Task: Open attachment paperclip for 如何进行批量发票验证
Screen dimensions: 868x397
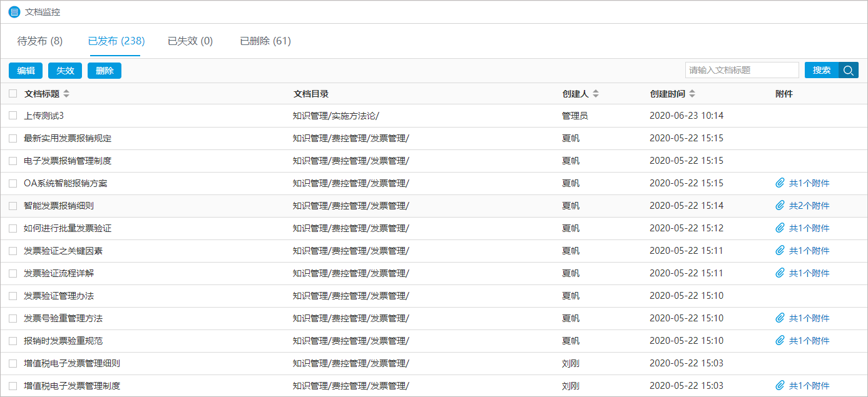Action: pos(780,228)
